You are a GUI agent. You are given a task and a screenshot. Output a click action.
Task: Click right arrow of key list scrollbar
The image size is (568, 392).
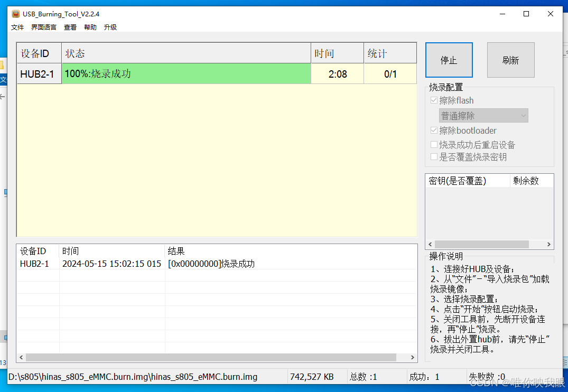click(549, 245)
